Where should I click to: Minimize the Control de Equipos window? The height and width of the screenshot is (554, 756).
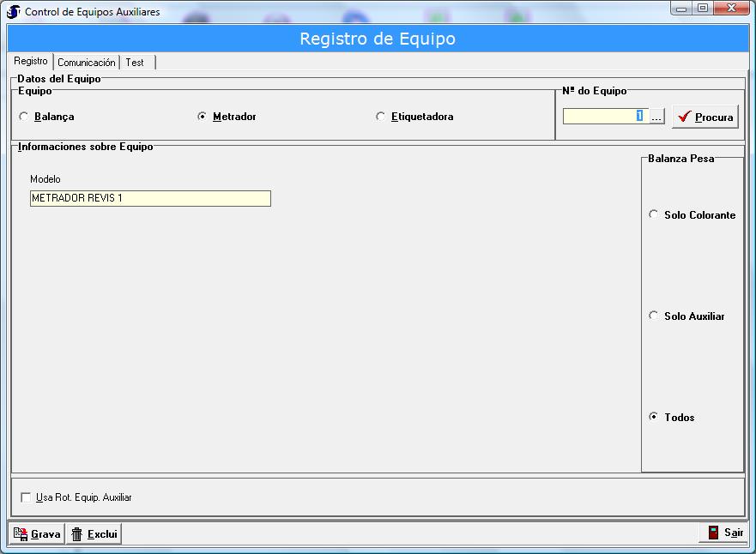click(x=682, y=9)
